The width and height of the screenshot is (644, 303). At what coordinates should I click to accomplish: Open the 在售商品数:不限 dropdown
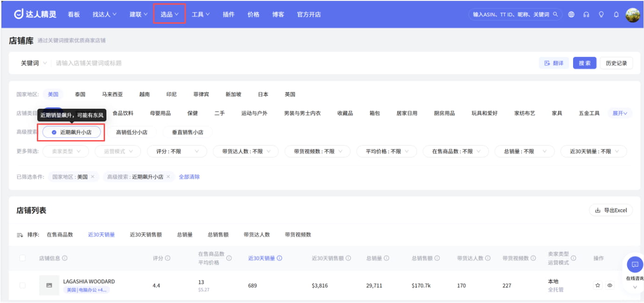click(455, 151)
